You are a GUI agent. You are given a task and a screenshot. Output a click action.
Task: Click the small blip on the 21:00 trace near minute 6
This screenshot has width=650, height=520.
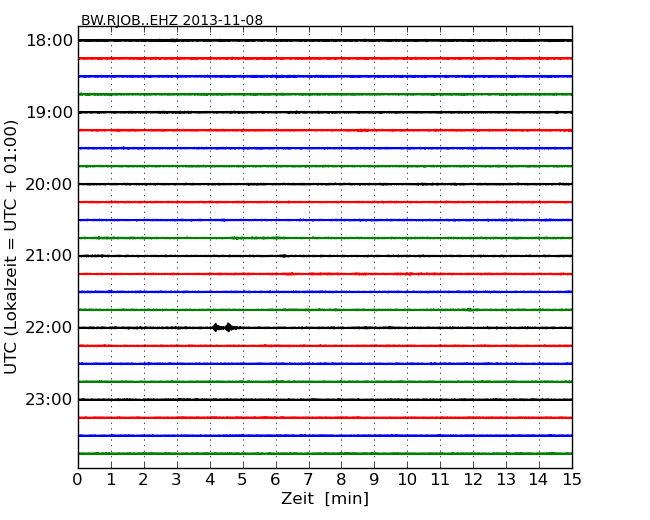(284, 256)
